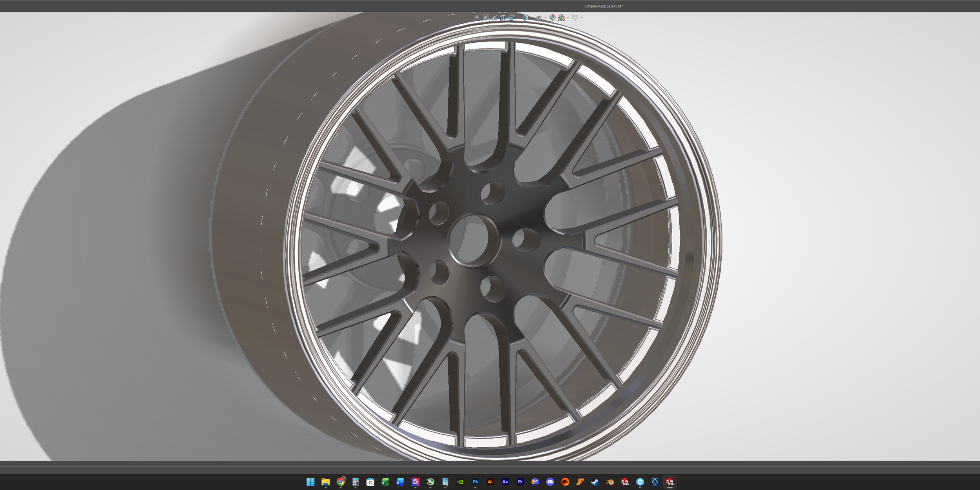Open the Windows Start menu
The image size is (980, 490).
310,482
